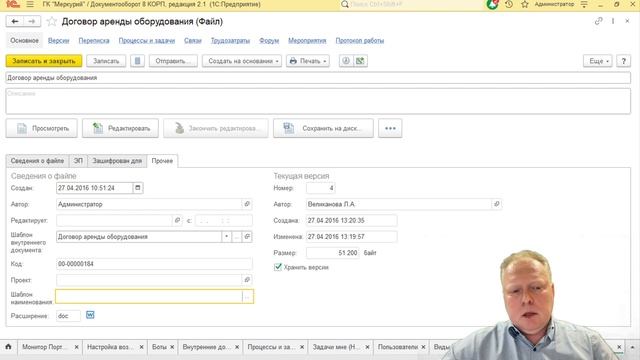Click the Отправить... button
The width and height of the screenshot is (640, 360).
pos(173,61)
